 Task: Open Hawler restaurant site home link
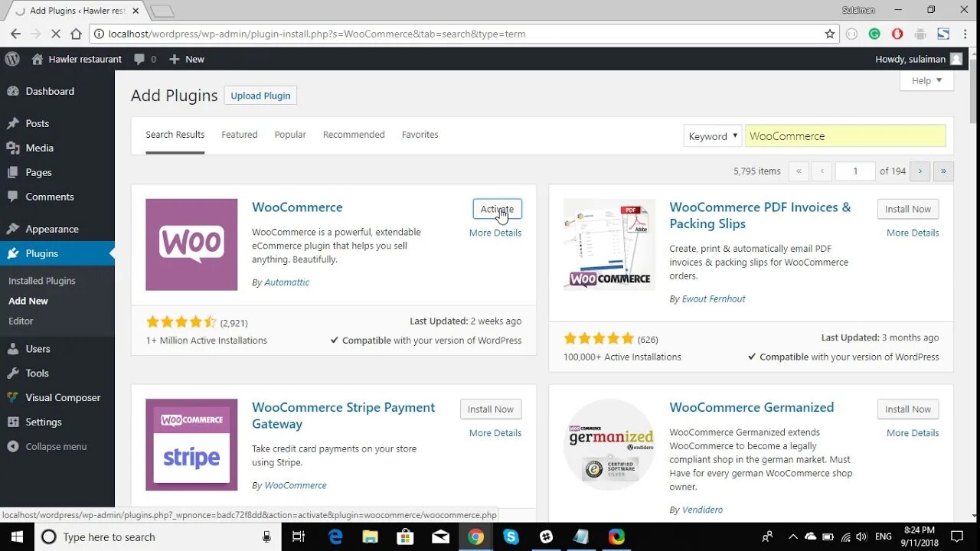(x=77, y=59)
